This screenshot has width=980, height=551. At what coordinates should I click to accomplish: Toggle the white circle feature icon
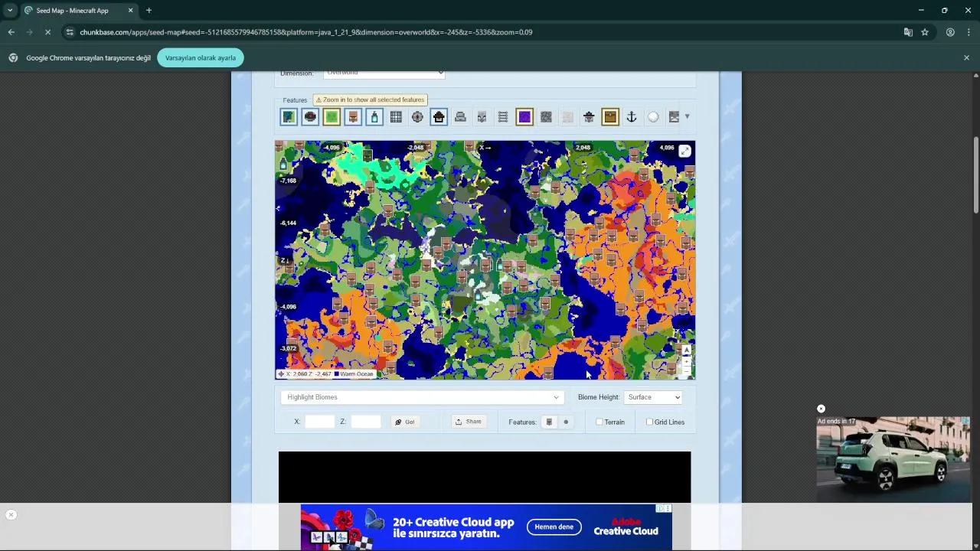coord(653,117)
